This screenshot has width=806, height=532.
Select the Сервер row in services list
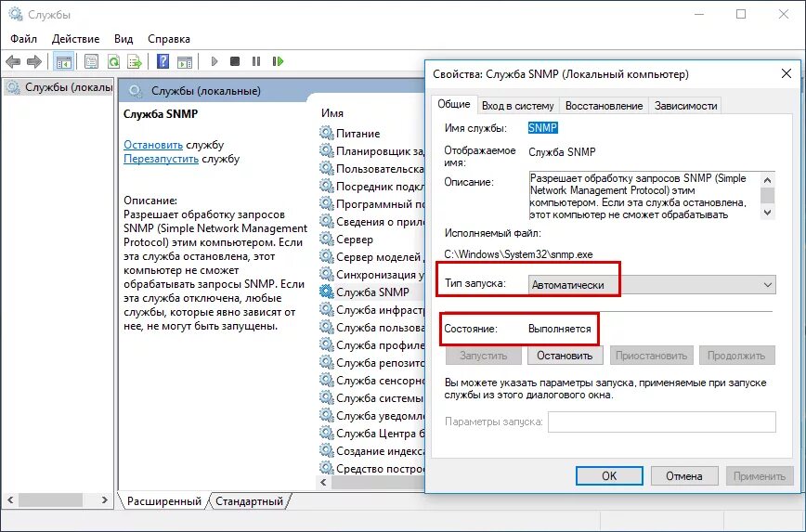click(x=371, y=239)
